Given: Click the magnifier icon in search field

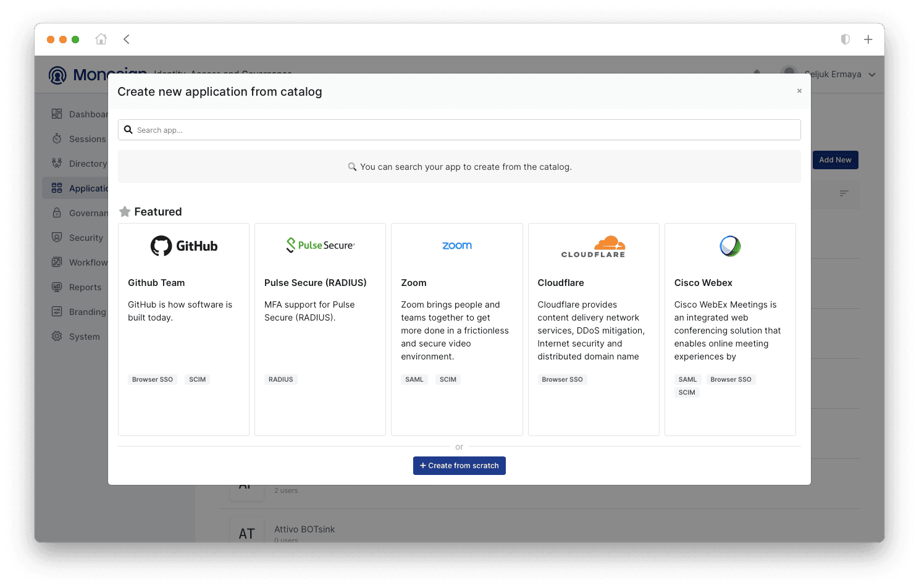Looking at the screenshot, I should pos(128,130).
